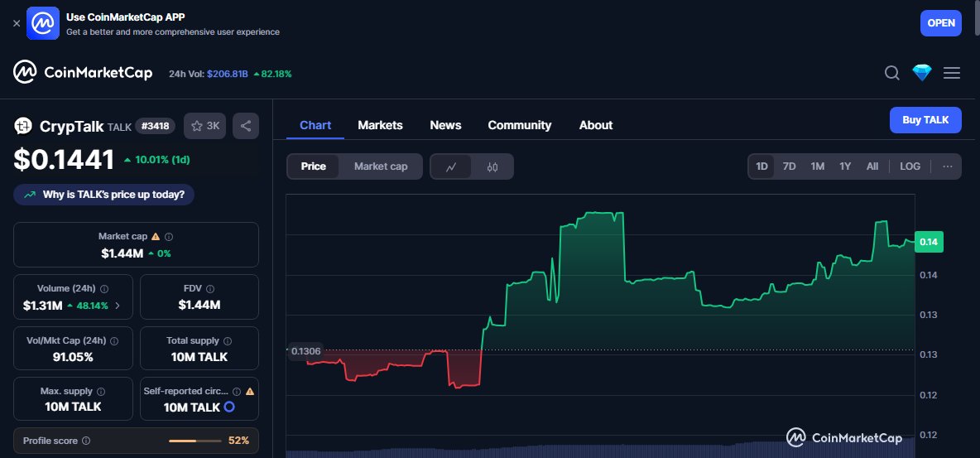Viewport: 980px width, 458px height.
Task: Show Max. supply info icon
Action: point(101,392)
